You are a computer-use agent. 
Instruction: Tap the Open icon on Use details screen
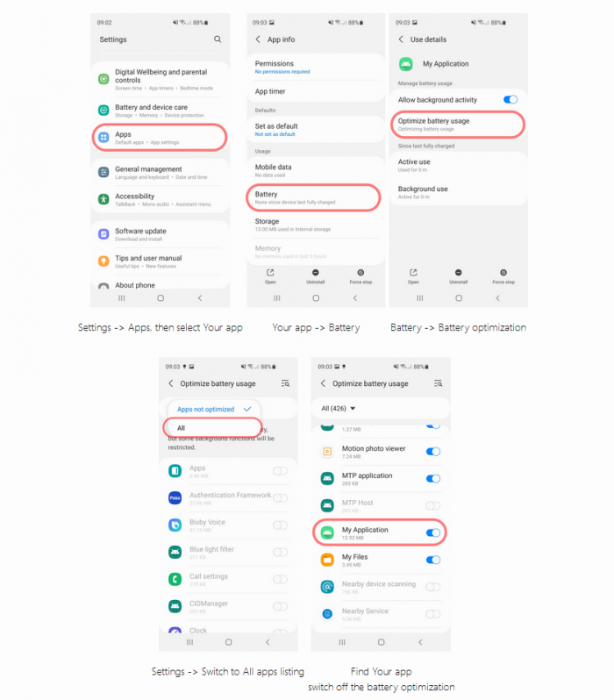413,272
